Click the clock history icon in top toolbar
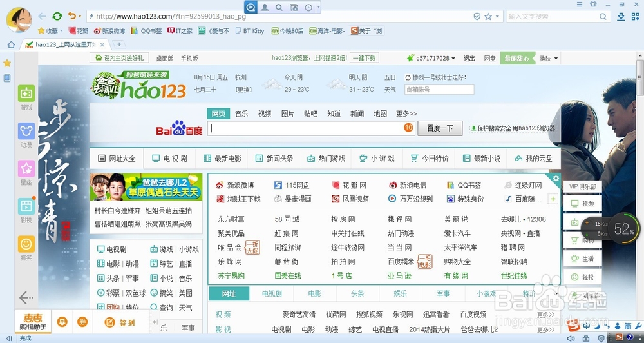Image resolution: width=644 pixels, height=343 pixels. 308,7
